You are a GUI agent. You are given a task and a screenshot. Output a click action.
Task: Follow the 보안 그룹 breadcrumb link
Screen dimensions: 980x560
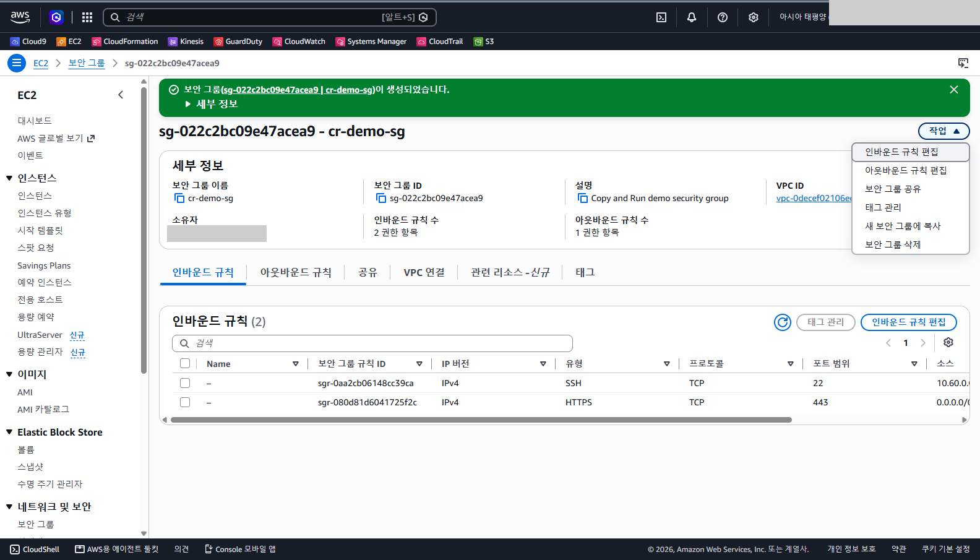pos(87,63)
